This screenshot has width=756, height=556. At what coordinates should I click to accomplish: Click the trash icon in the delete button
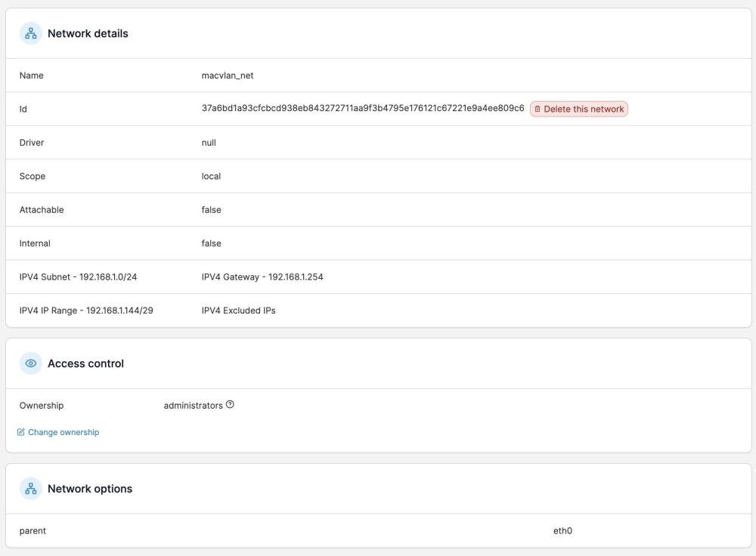coord(538,110)
